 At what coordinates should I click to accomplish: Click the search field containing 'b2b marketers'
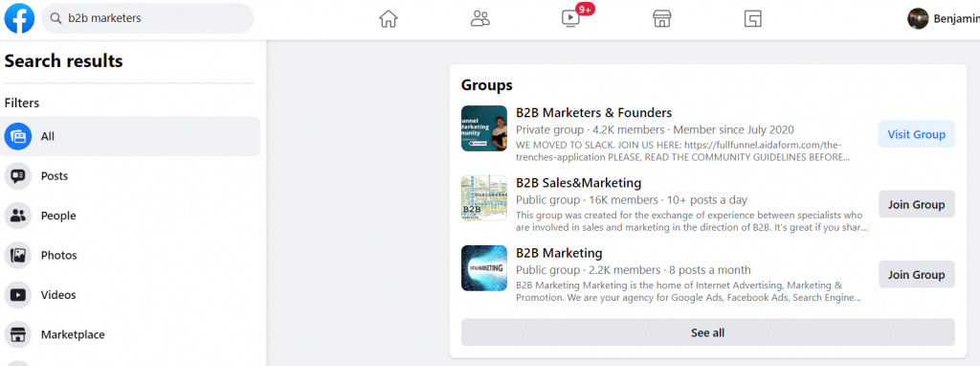pyautogui.click(x=147, y=19)
